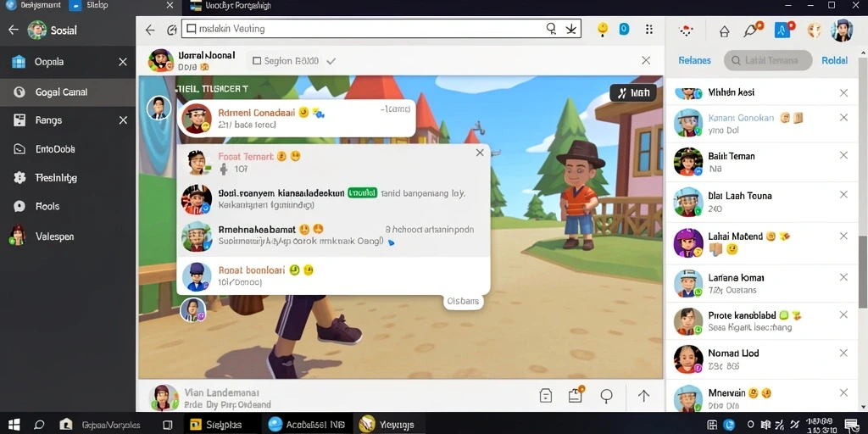Remove Mhhen kasi from the list
The height and width of the screenshot is (434, 868).
[x=843, y=93]
